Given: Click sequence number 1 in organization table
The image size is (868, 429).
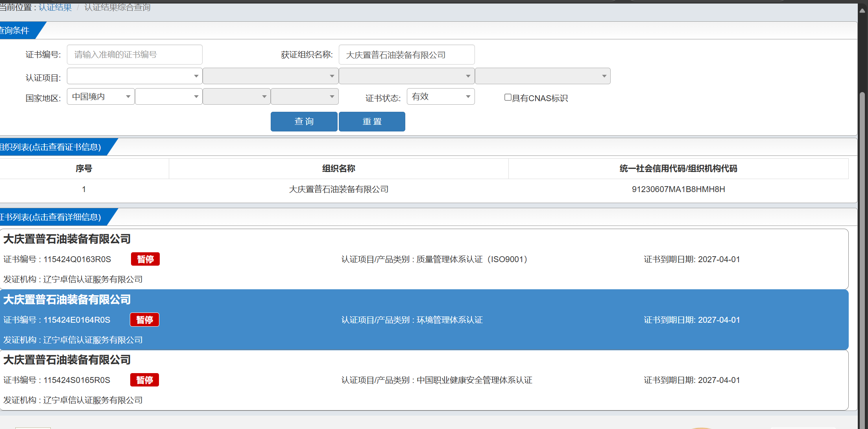Looking at the screenshot, I should [x=84, y=189].
